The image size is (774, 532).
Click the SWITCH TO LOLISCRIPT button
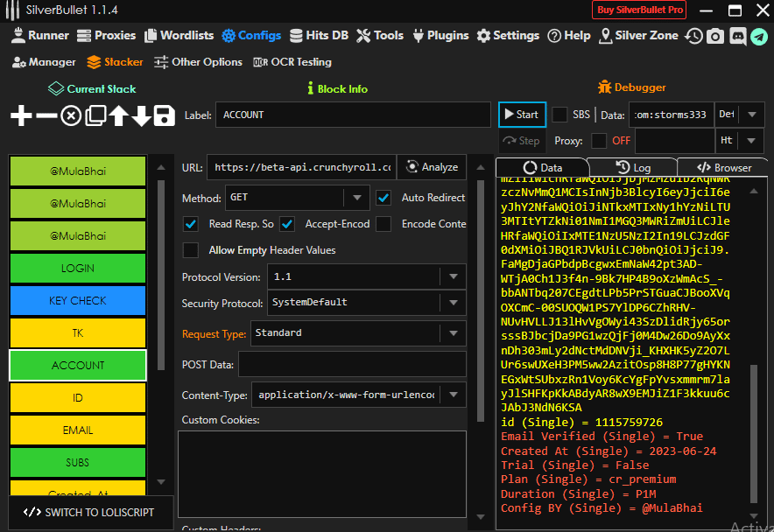[x=88, y=512]
